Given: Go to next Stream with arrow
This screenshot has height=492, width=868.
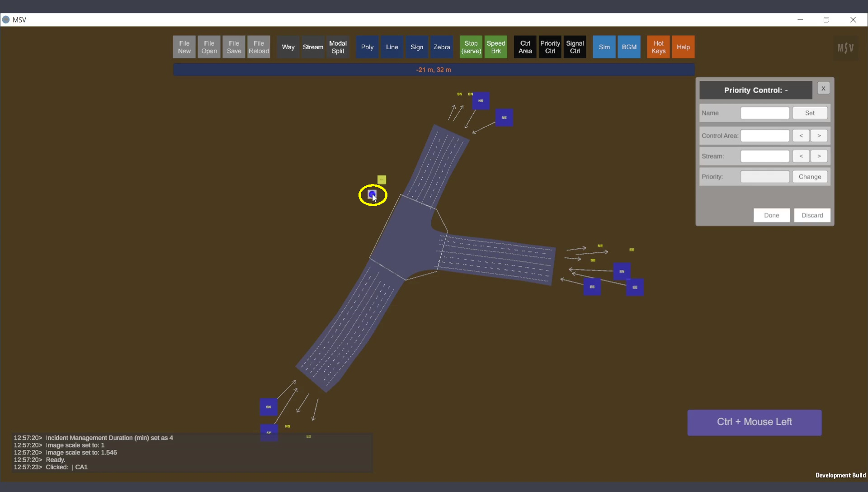Looking at the screenshot, I should coord(819,156).
